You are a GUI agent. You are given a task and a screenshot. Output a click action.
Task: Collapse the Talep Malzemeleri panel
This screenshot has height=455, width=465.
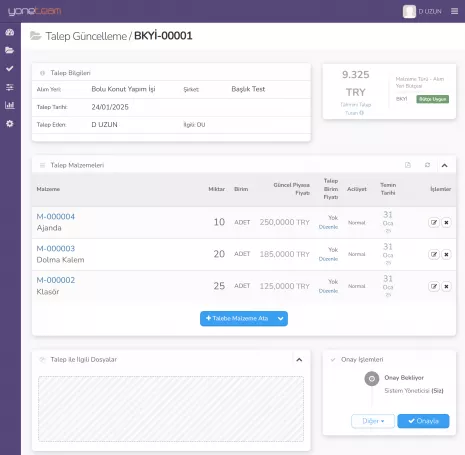click(x=445, y=165)
